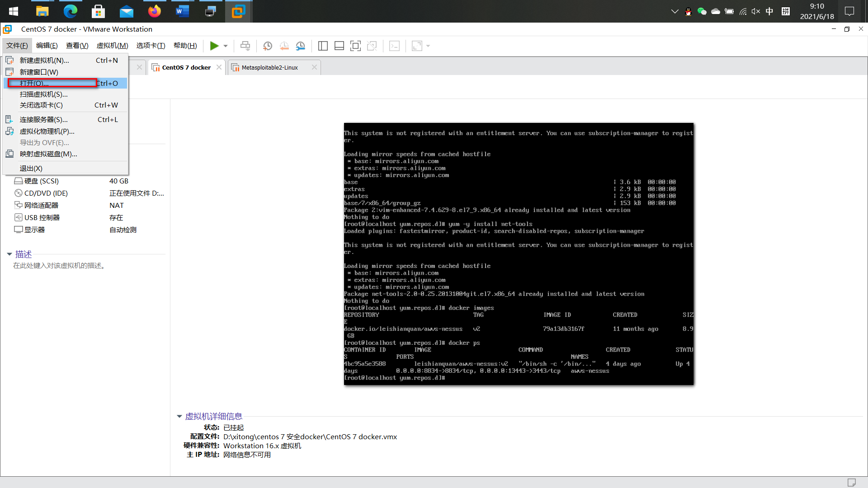Click the revert to snapshot icon

pos(284,46)
